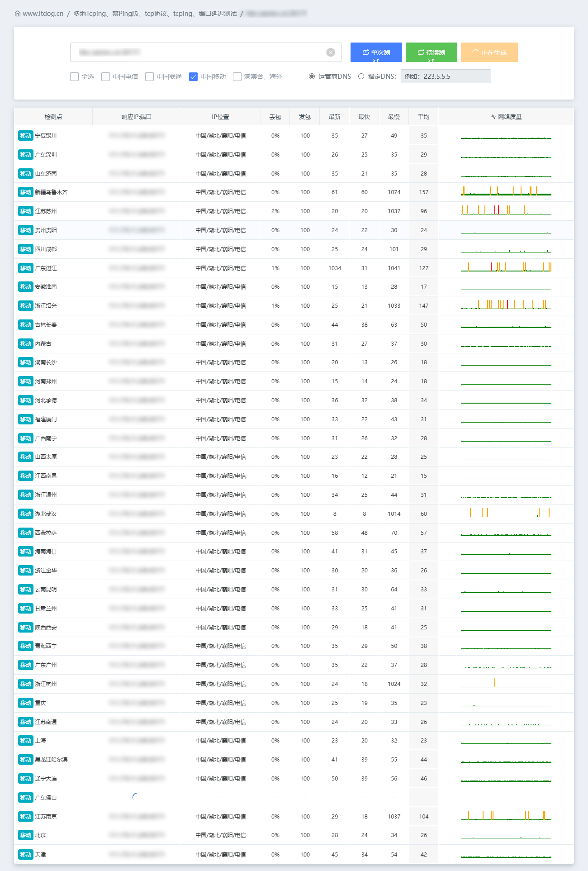This screenshot has width=588, height=871.
Task: Enable the 中国电信 checkbox
Action: click(x=106, y=77)
